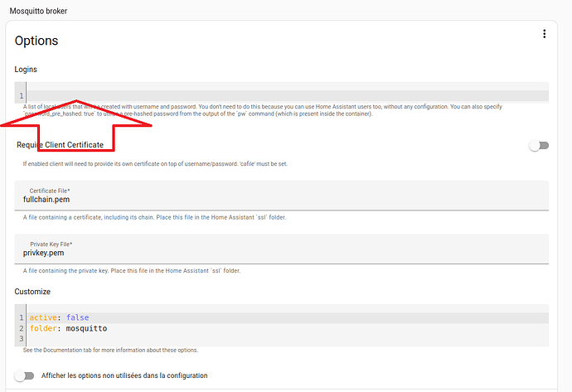Click the 'Afficher les options non utilisées' label

[124, 375]
